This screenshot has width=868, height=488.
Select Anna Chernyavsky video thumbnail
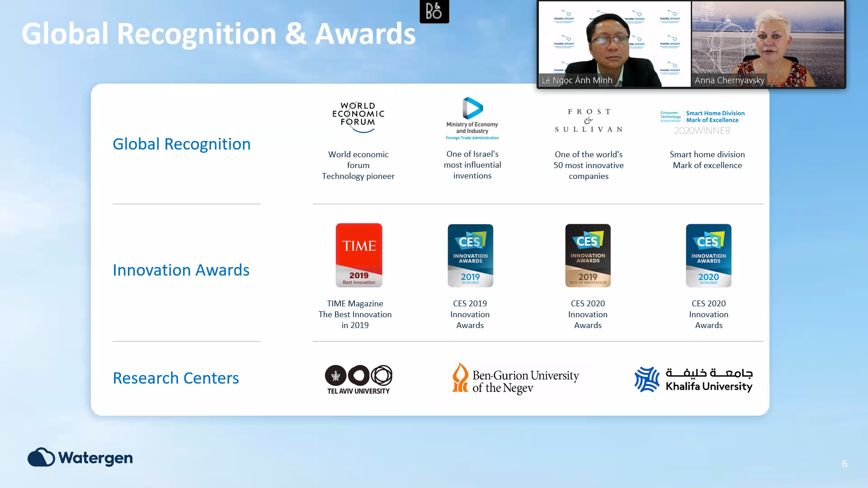[x=768, y=44]
